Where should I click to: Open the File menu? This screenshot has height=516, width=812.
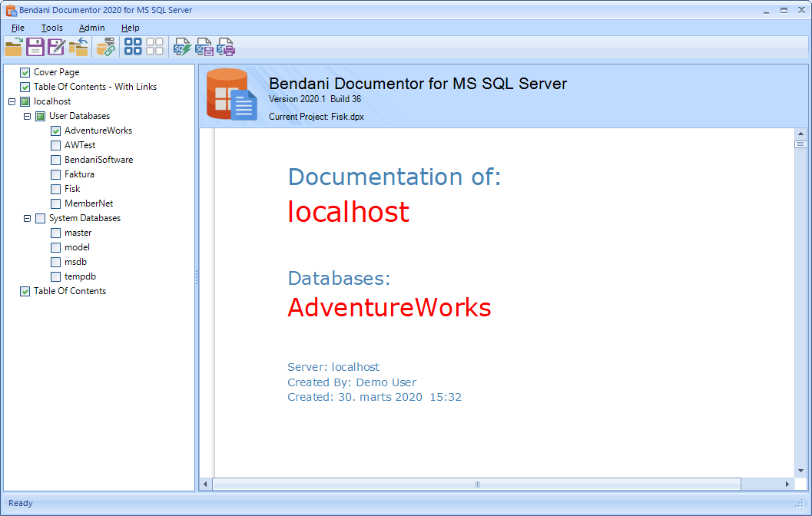(18, 28)
